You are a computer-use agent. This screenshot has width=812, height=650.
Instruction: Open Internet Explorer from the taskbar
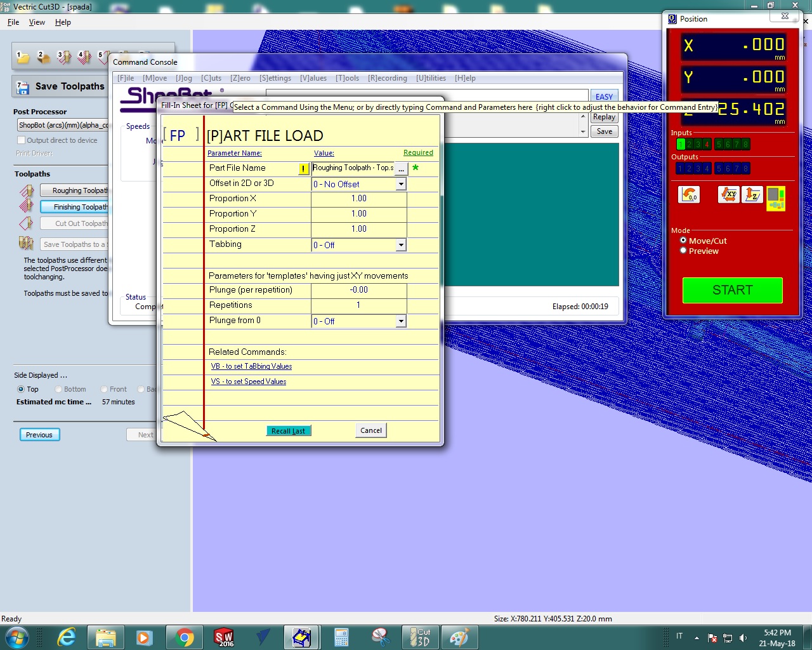coord(66,637)
